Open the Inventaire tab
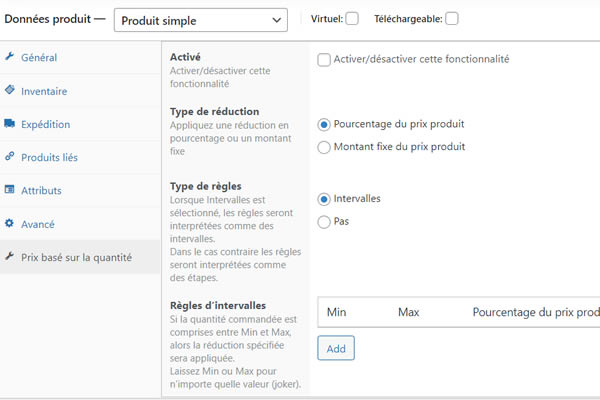The width and height of the screenshot is (600, 400). tap(44, 91)
